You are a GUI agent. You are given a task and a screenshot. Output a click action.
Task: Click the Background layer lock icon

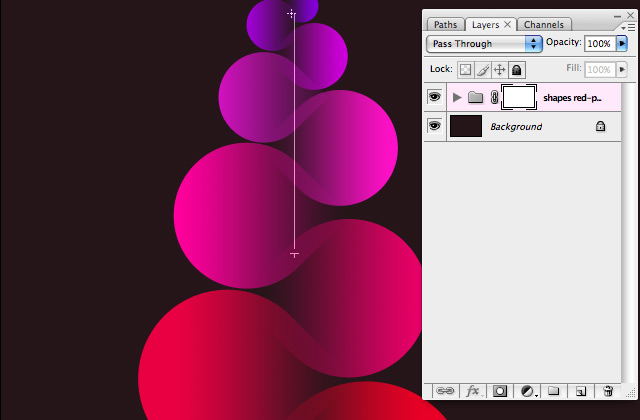tap(600, 126)
